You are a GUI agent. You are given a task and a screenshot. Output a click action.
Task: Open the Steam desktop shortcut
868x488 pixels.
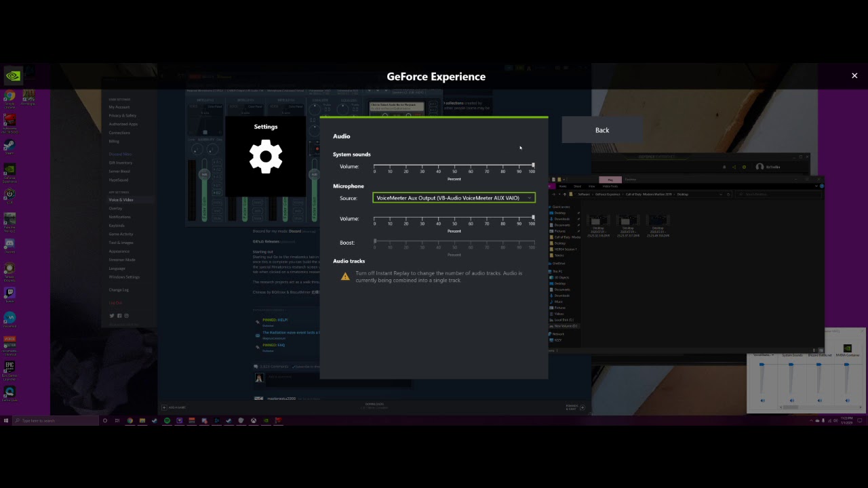(9, 147)
